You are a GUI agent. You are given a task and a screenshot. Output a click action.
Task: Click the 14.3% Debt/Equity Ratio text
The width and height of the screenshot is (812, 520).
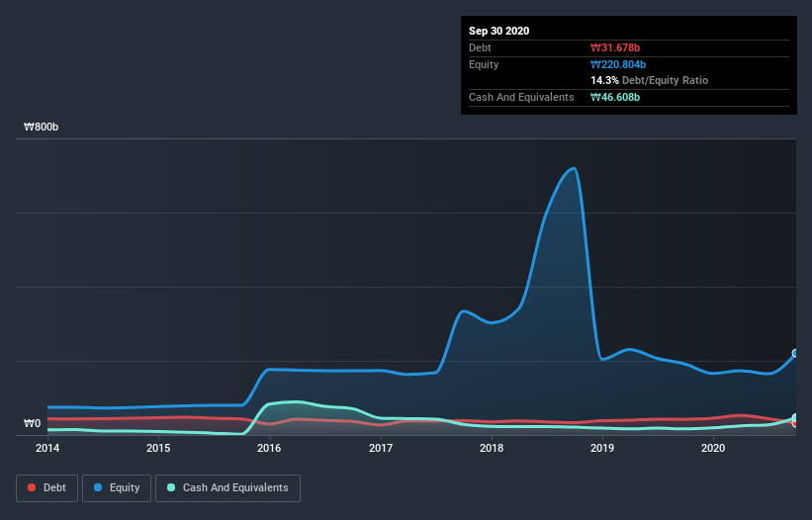tap(650, 81)
